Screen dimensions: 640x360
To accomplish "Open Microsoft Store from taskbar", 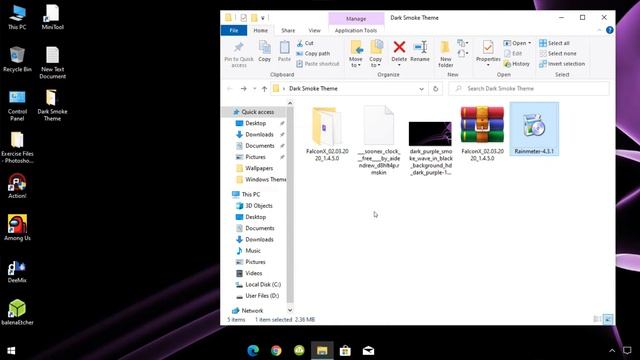I will pos(345,351).
